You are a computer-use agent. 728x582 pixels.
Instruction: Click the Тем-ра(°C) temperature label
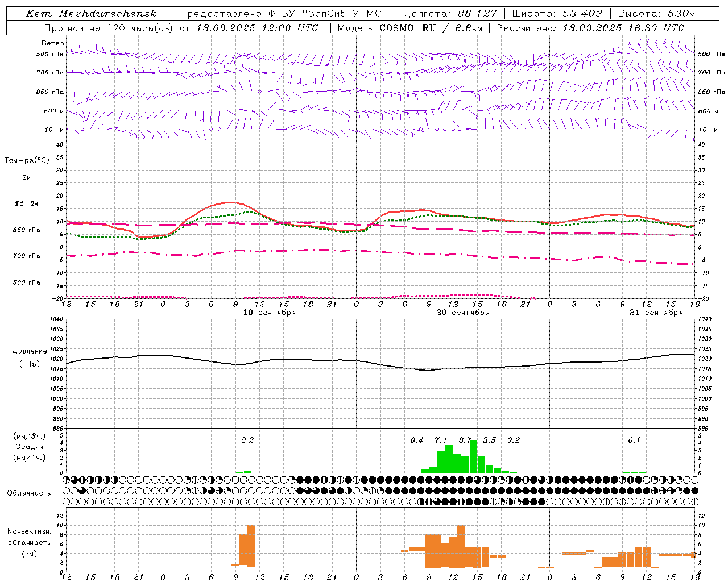pyautogui.click(x=27, y=161)
